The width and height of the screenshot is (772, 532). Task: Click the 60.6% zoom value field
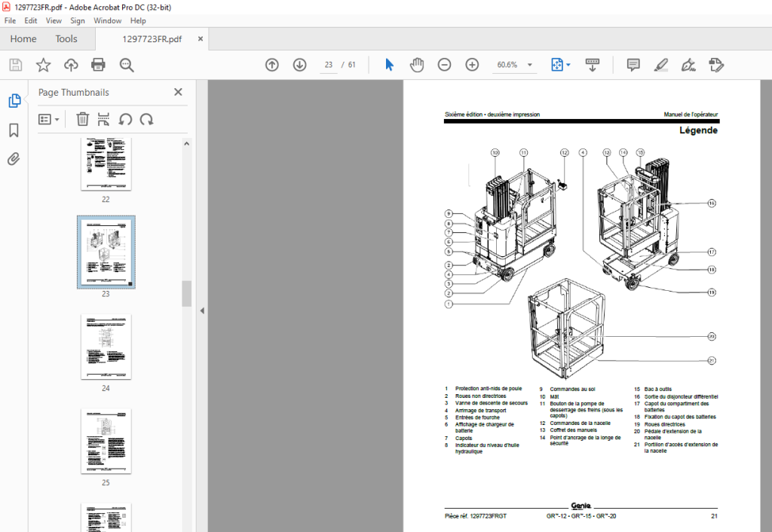click(507, 65)
